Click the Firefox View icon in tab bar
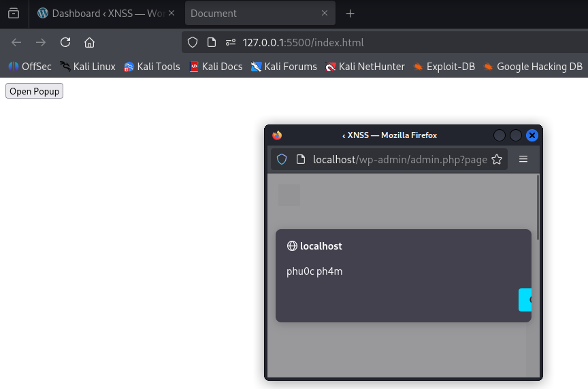The height and width of the screenshot is (389, 588). [x=14, y=14]
